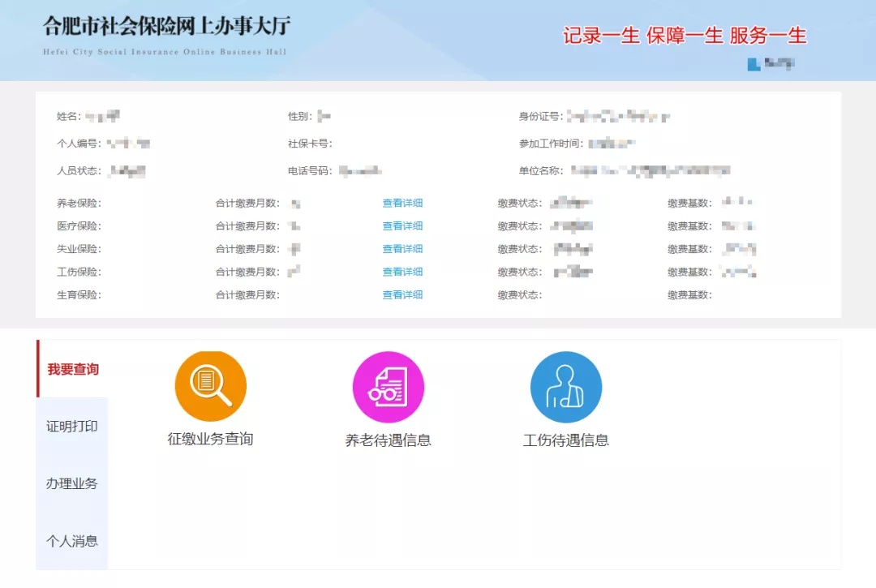Select the orange circular query tool icon
Screen dimensions: 876x588
coord(210,387)
